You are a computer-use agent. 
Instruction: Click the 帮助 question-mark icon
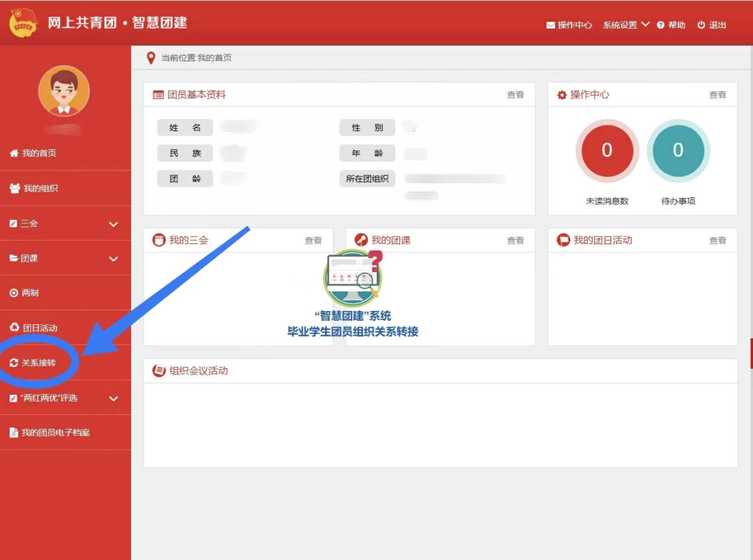(660, 25)
